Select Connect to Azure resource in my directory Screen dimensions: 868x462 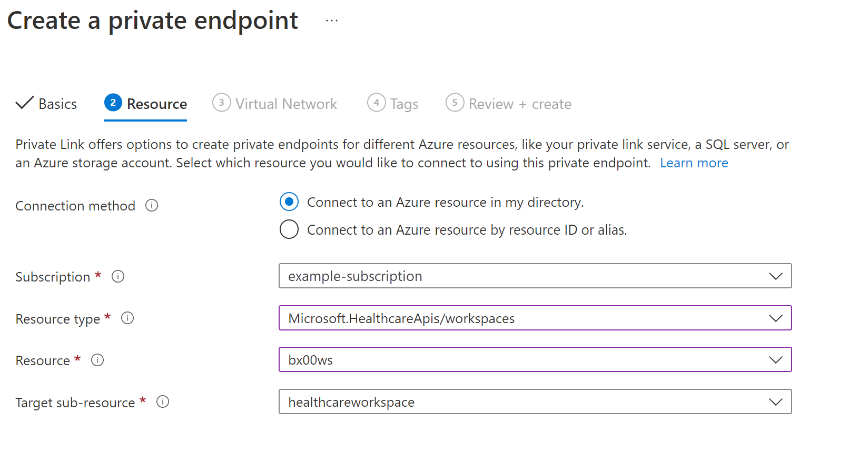[x=289, y=202]
